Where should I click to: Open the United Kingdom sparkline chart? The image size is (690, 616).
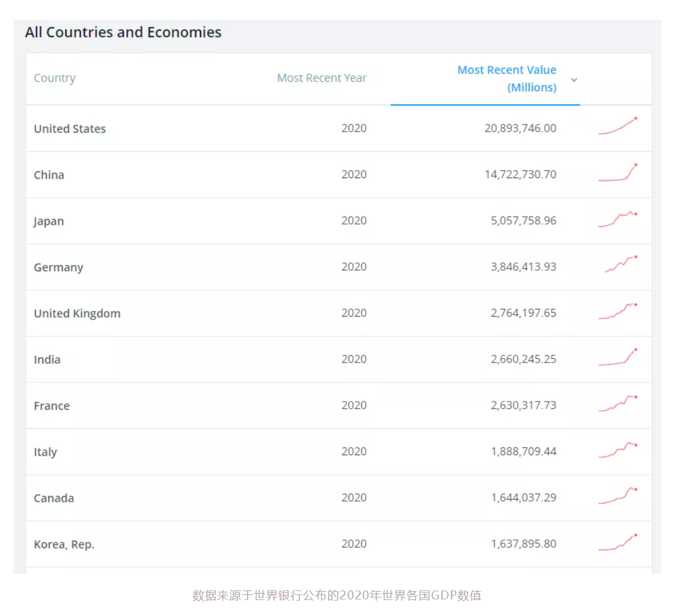617,312
